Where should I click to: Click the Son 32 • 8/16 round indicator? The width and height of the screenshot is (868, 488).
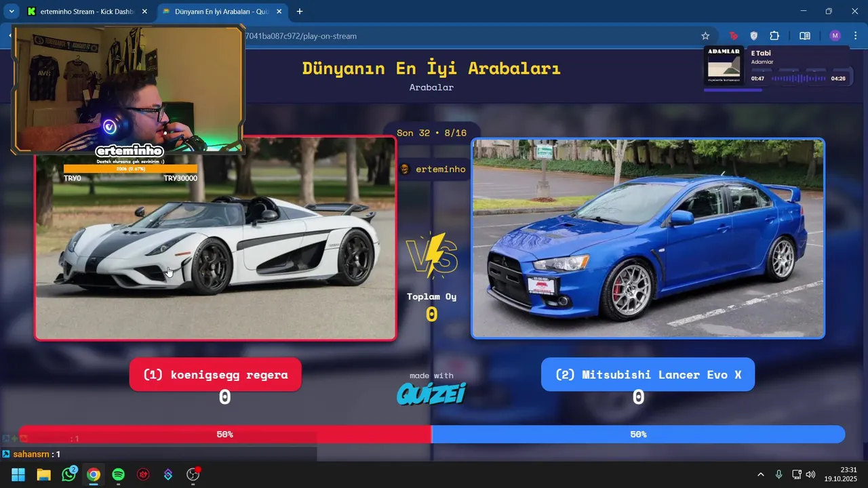pyautogui.click(x=431, y=133)
